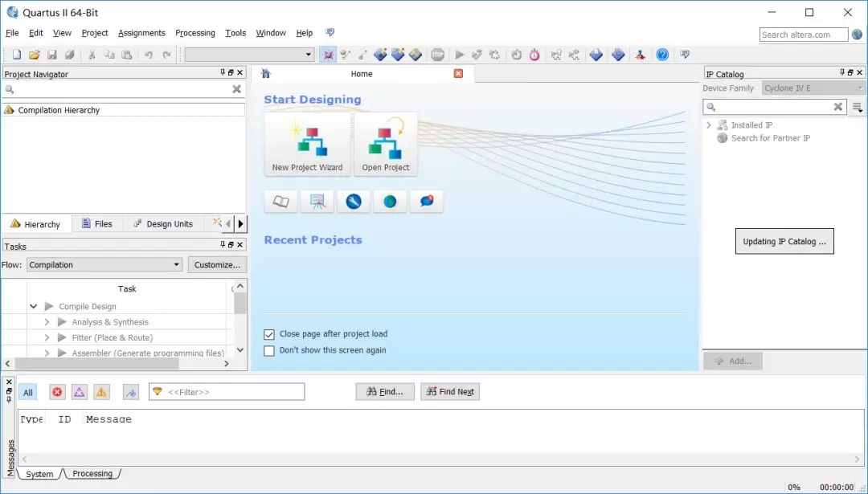Viewport: 868px width, 494px height.
Task: Click the Save toolbar icon
Action: click(51, 54)
